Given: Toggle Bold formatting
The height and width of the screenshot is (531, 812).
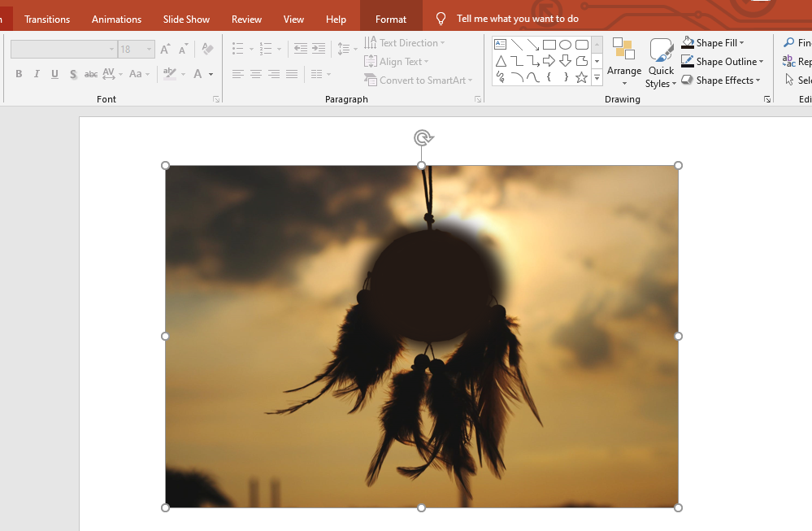Looking at the screenshot, I should (19, 74).
